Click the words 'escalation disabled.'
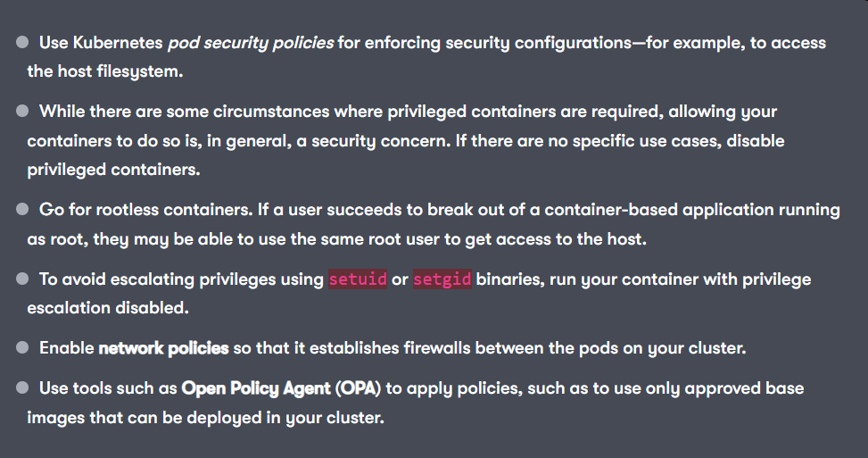Viewport: 868px width, 458px height. click(x=108, y=308)
